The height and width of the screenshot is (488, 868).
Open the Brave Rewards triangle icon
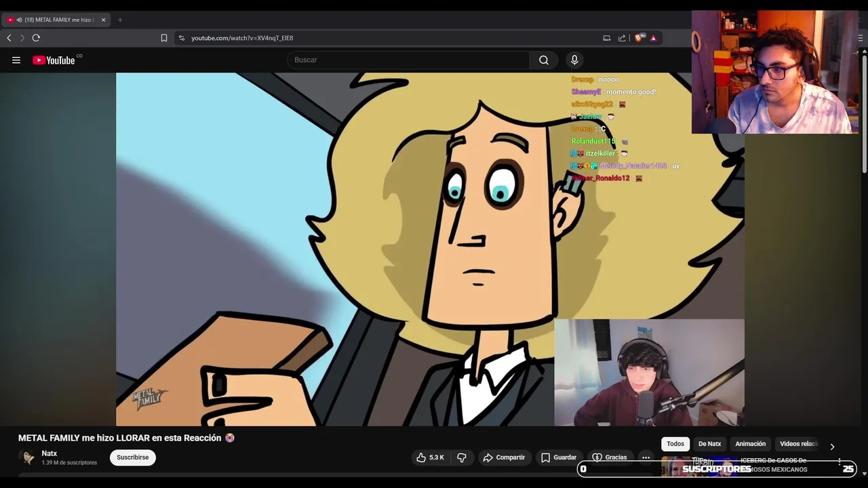pyautogui.click(x=653, y=38)
